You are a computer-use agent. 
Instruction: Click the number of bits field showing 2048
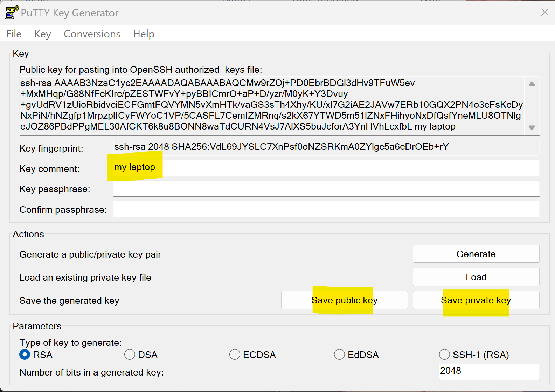click(490, 371)
